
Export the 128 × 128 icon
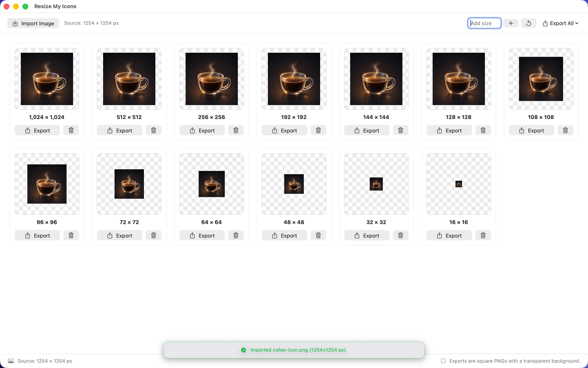(x=449, y=130)
